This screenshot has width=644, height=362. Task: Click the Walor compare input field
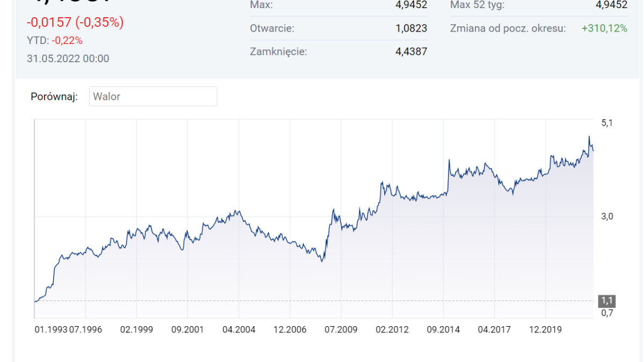[x=153, y=97]
